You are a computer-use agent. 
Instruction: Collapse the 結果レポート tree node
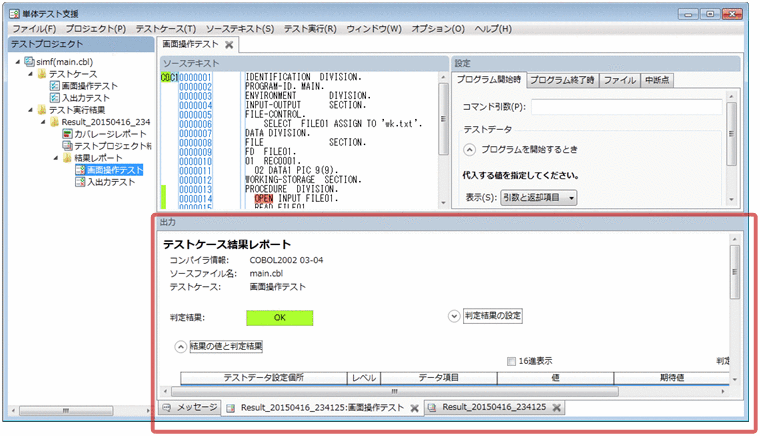click(x=56, y=158)
